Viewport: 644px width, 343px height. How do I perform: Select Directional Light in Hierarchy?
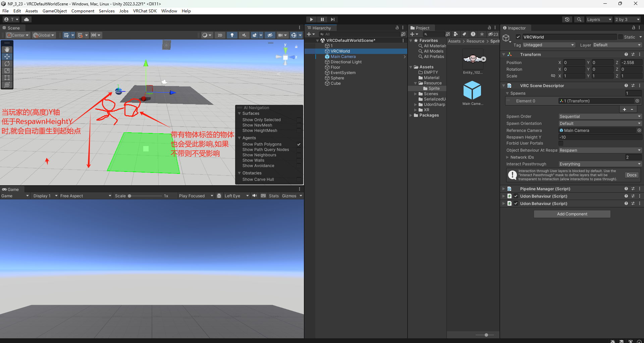[346, 62]
